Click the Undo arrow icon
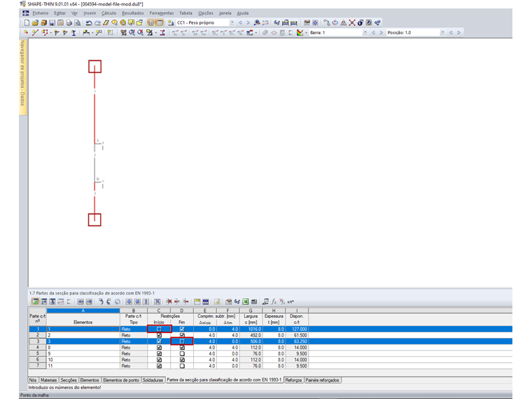Screen dimensions: 532x399 89,22
